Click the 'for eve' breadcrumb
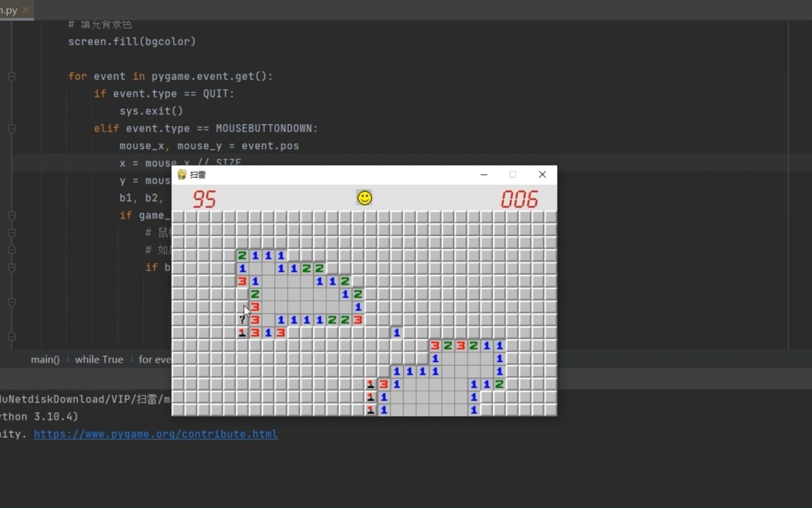Viewport: 812px width, 508px height. click(x=155, y=359)
